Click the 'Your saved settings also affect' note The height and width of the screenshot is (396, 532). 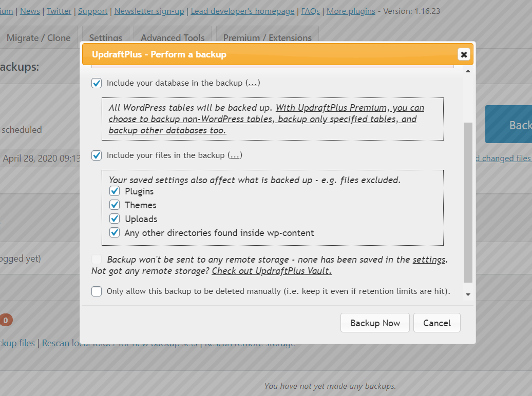(x=255, y=180)
